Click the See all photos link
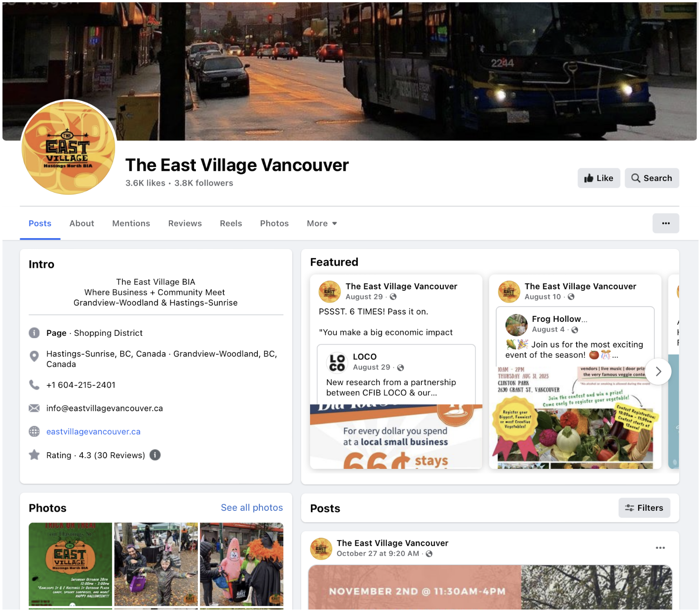 [252, 507]
